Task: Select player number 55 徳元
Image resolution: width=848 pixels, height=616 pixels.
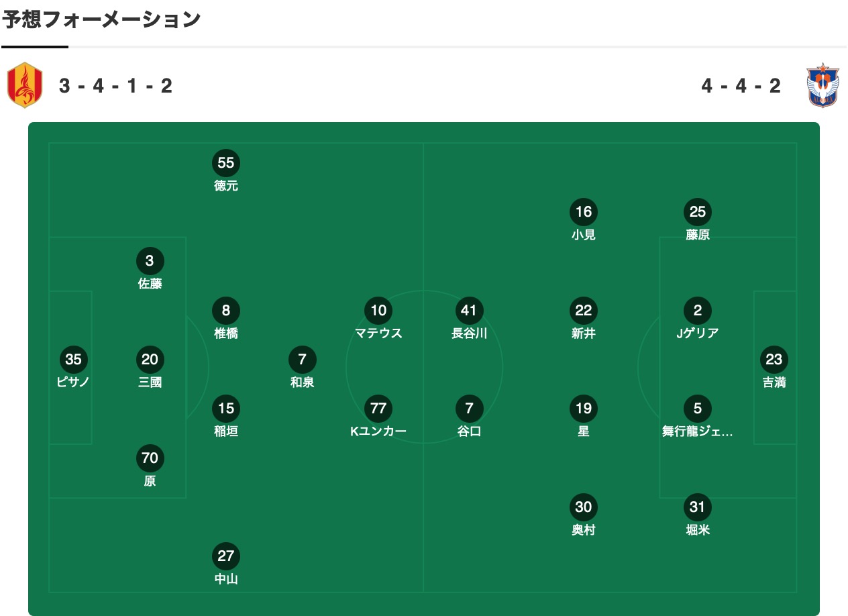Action: [x=226, y=172]
